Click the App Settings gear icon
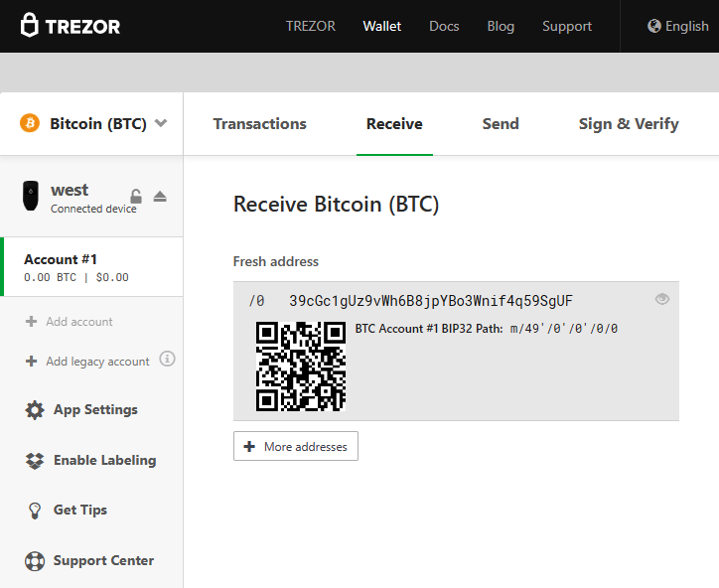Image resolution: width=719 pixels, height=588 pixels. [x=35, y=410]
